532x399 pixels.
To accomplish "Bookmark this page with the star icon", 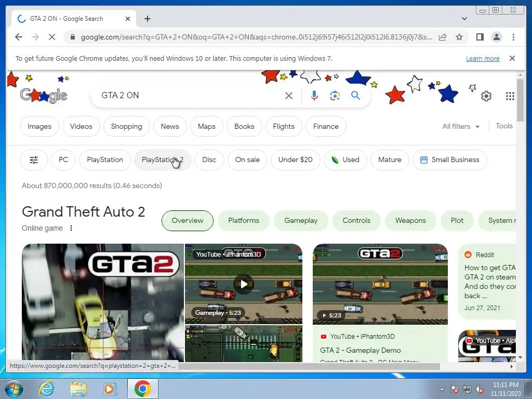I will pos(459,37).
